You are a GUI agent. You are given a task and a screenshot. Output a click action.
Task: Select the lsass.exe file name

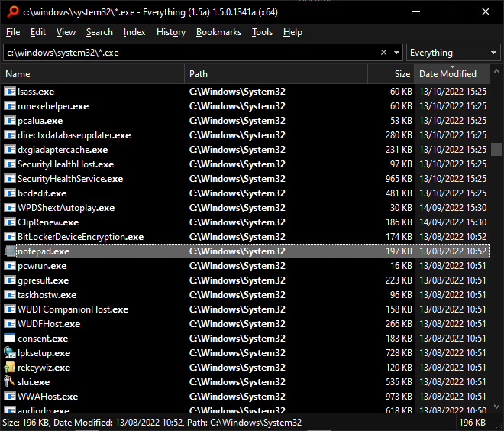[36, 92]
